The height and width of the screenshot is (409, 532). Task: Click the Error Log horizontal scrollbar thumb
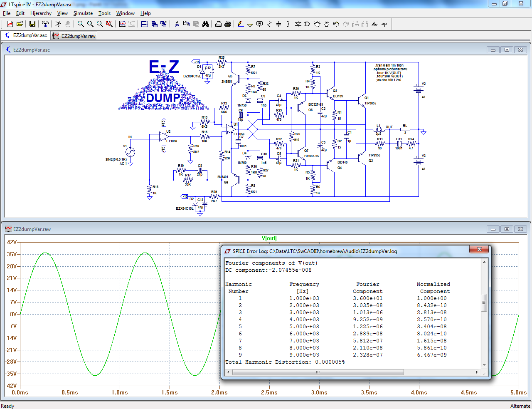[317, 372]
